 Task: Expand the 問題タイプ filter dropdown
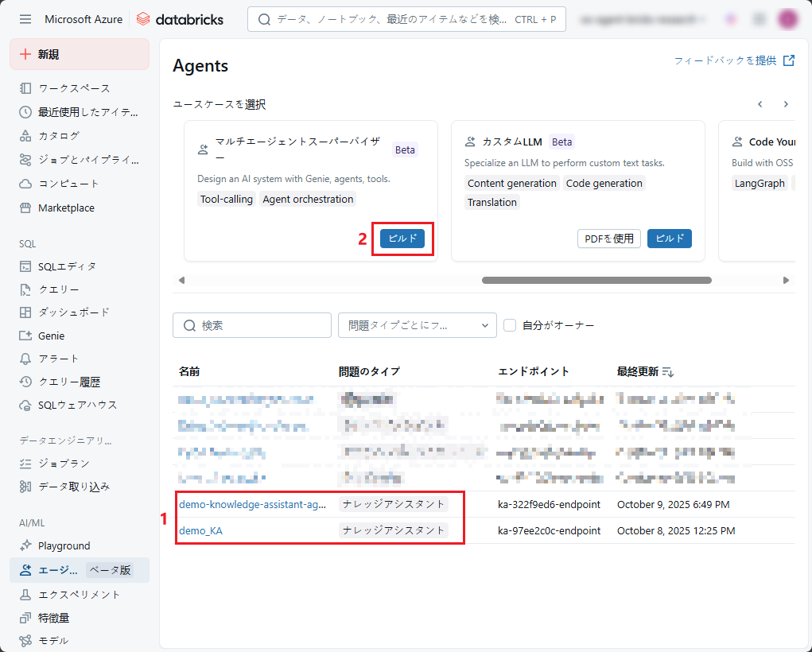(417, 325)
